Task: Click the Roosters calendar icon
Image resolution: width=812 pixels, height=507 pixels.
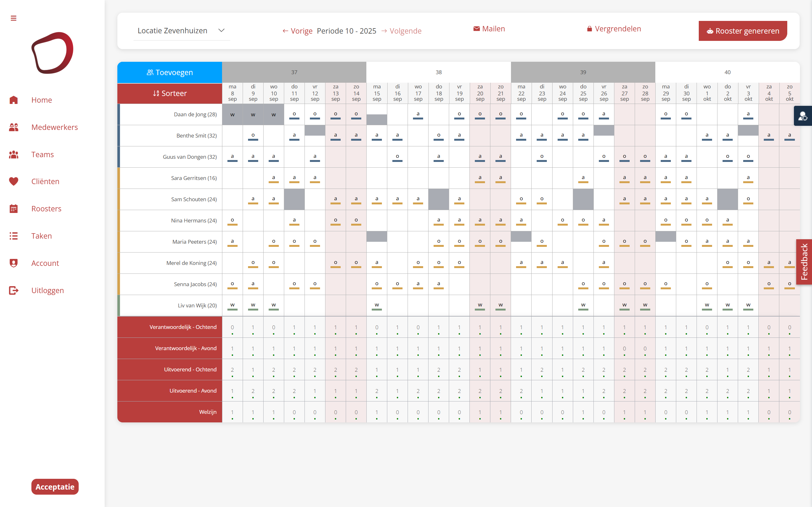Action: (x=13, y=209)
